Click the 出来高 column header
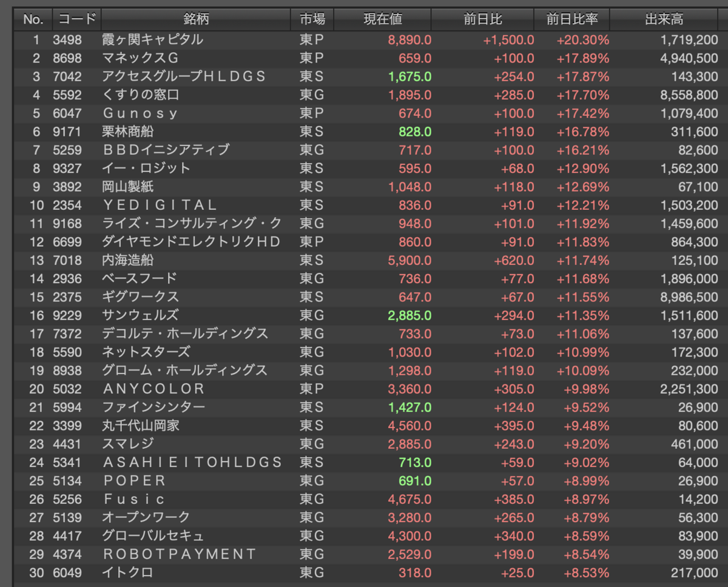 [664, 19]
